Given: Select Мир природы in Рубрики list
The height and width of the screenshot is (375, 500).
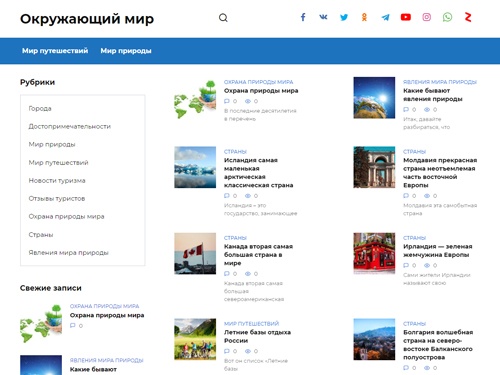Looking at the screenshot, I should tap(52, 144).
